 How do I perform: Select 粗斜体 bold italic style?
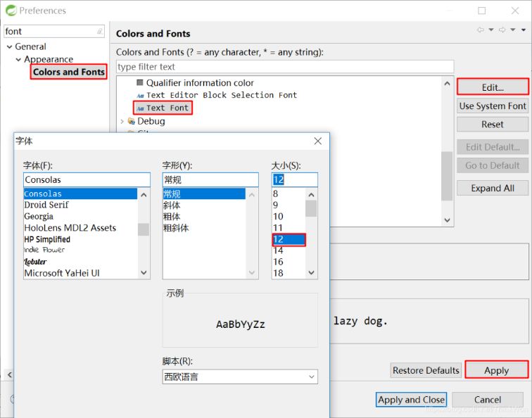[204, 228]
